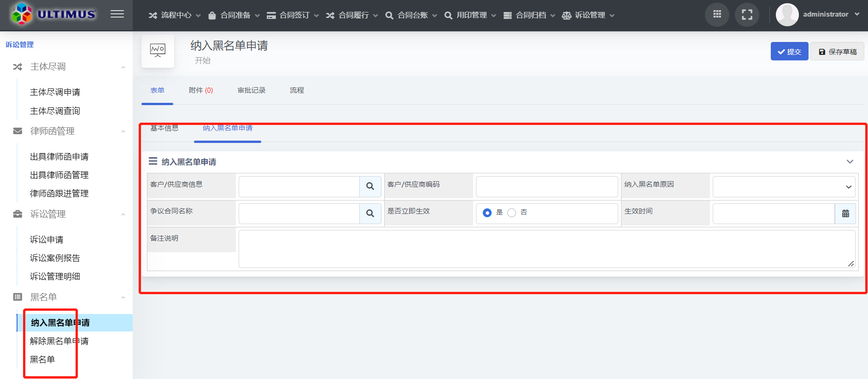Collapse the 诉讼管理 sidebar group chevron
This screenshot has width=868, height=379.
[123, 214]
